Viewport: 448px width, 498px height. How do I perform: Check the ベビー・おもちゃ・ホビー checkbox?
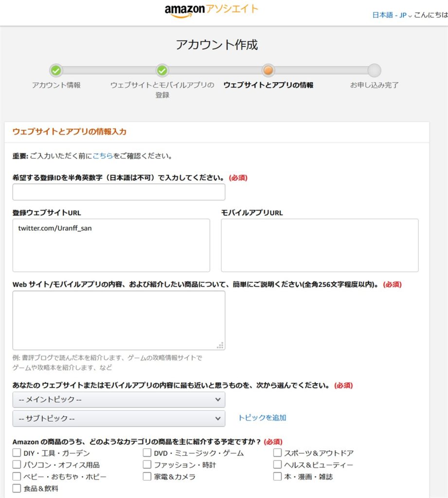point(17,476)
